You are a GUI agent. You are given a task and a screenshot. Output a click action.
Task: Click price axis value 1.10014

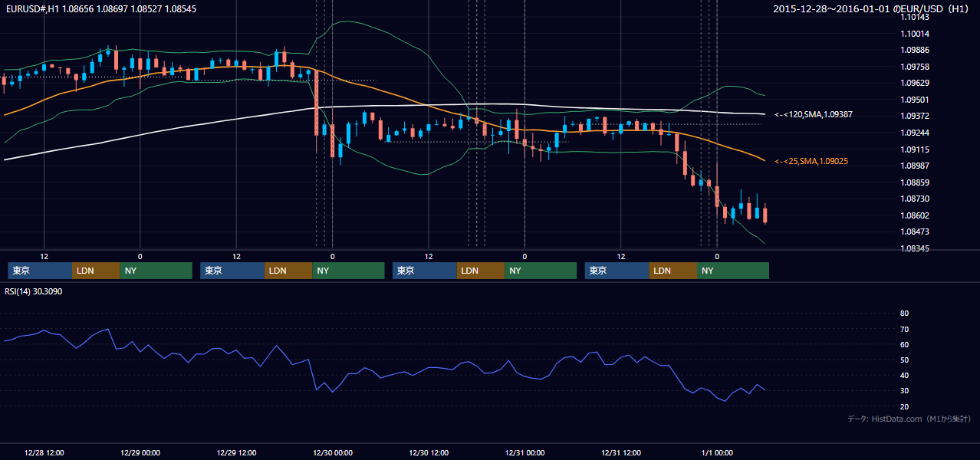[914, 34]
